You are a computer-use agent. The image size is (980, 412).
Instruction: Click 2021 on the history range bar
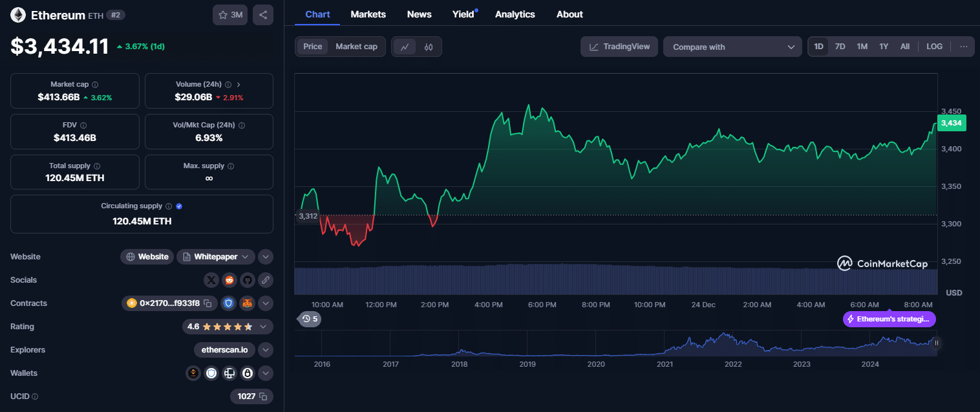click(x=665, y=364)
